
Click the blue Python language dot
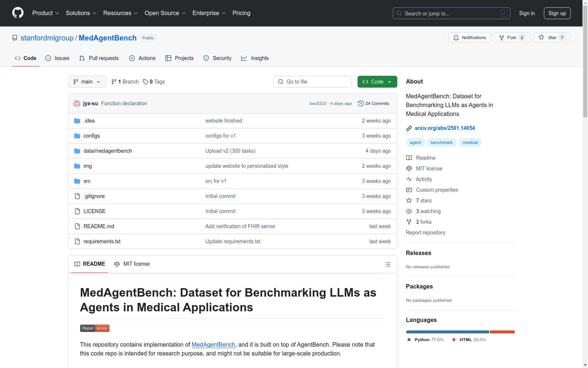point(409,340)
